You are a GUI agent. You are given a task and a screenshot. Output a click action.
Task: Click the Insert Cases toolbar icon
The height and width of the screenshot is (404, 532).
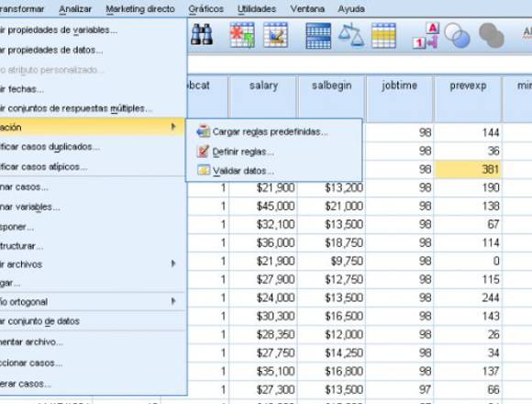242,35
